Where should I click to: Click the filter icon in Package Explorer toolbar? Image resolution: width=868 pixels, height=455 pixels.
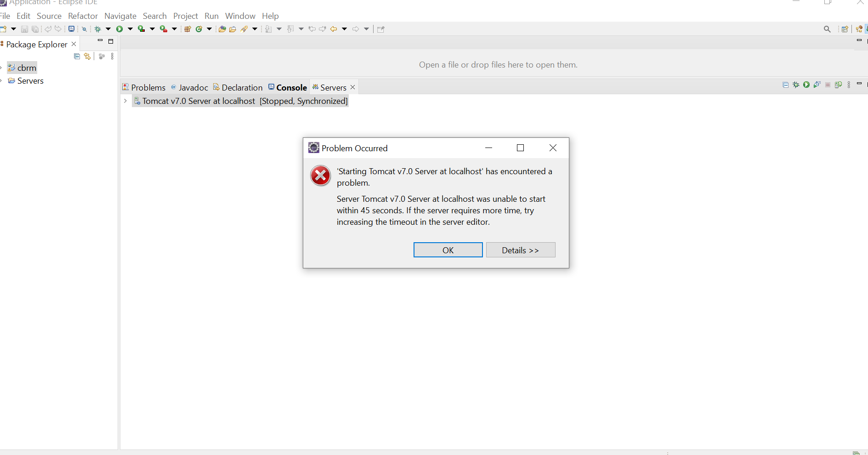(x=102, y=56)
